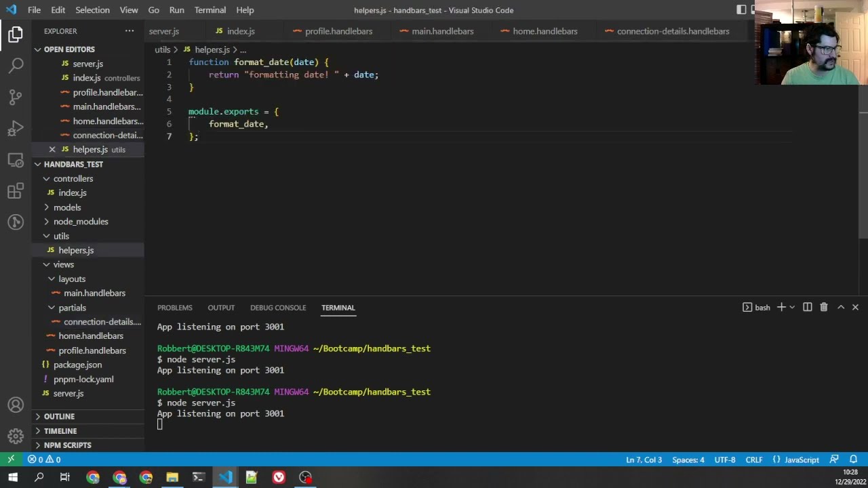868x488 pixels.
Task: Open pnpm-lock.yaml in the file tree
Action: pyautogui.click(x=83, y=380)
